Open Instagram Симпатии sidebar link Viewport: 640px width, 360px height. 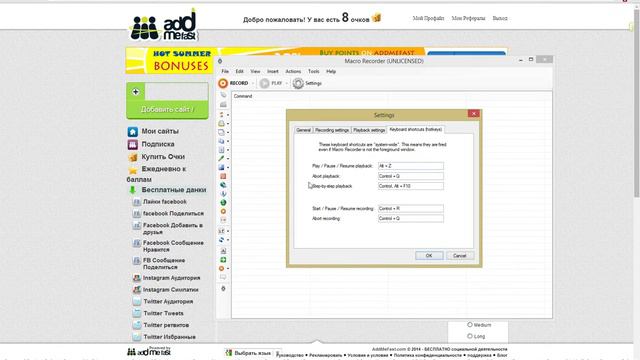coord(171,290)
